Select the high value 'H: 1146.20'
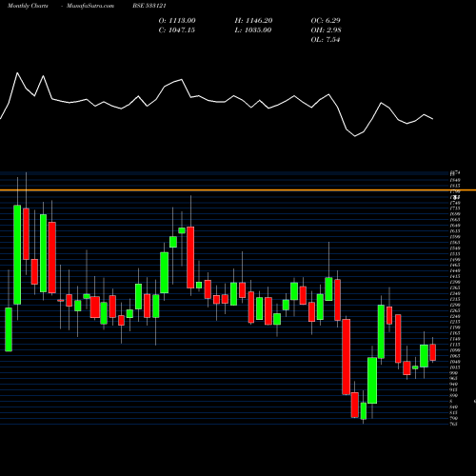 (253, 21)
